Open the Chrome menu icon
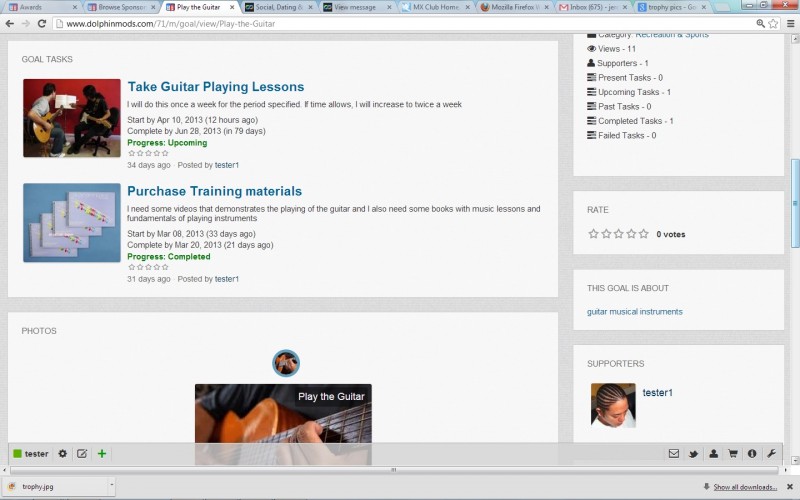The width and height of the screenshot is (800, 500). coord(790,23)
